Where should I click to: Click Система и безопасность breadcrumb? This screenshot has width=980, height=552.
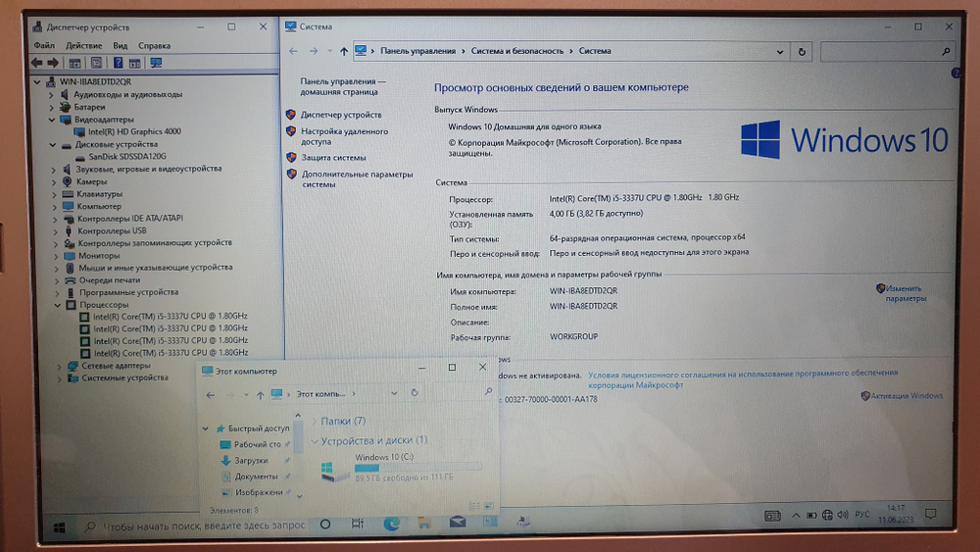tap(516, 51)
